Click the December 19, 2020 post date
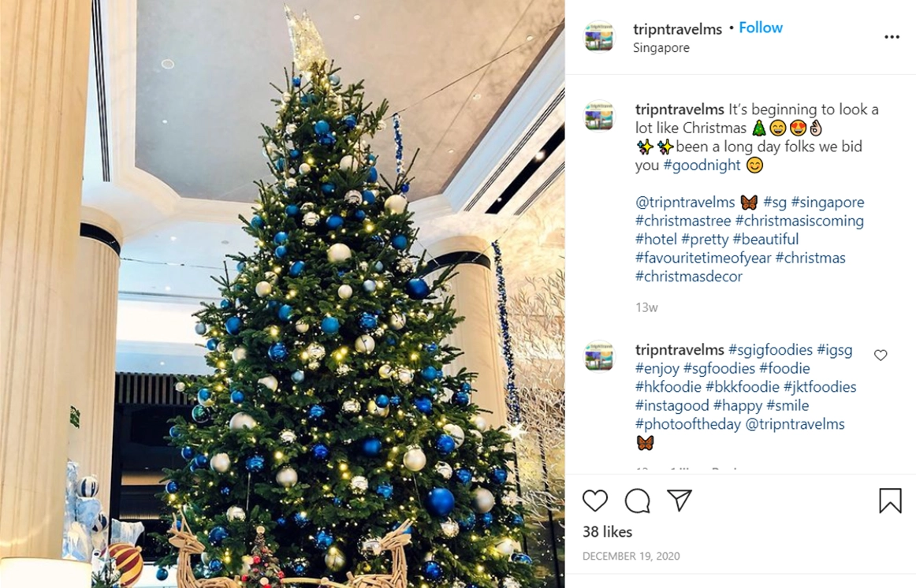The height and width of the screenshot is (588, 916). pyautogui.click(x=631, y=556)
